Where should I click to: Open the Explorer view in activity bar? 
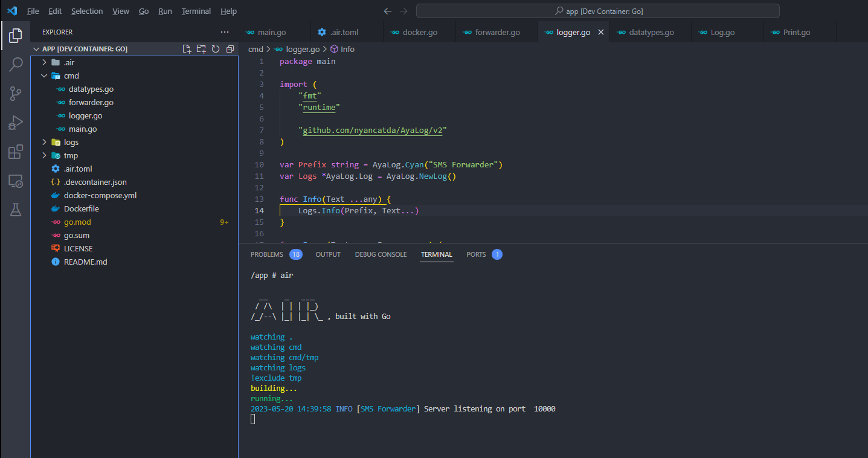click(16, 36)
